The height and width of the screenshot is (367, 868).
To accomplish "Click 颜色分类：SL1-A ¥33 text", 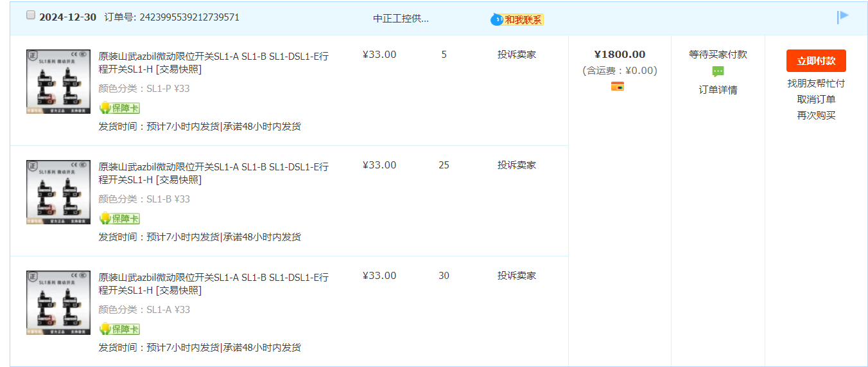I will point(144,310).
